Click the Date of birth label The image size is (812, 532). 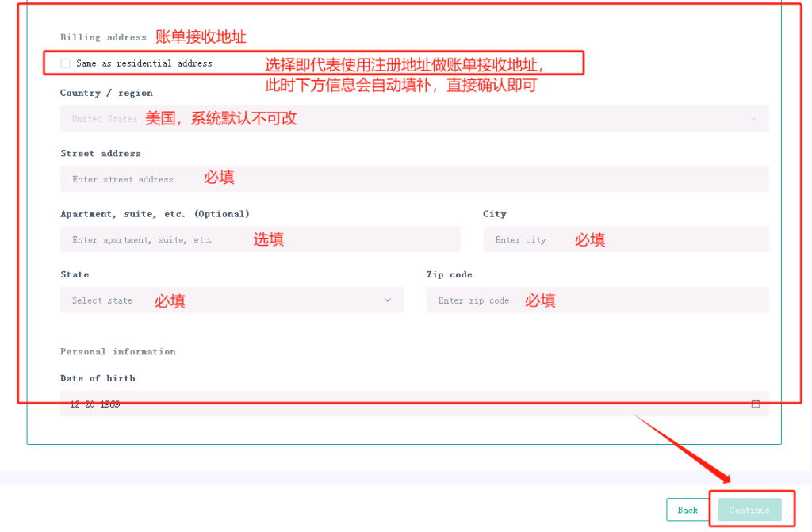pos(98,379)
